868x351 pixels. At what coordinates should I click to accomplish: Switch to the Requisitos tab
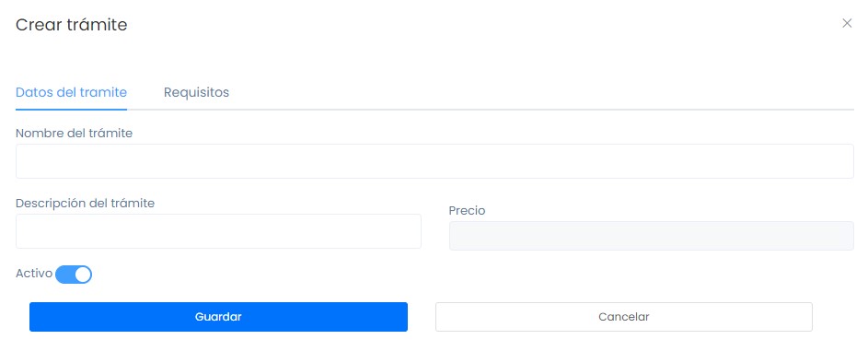pyautogui.click(x=196, y=92)
